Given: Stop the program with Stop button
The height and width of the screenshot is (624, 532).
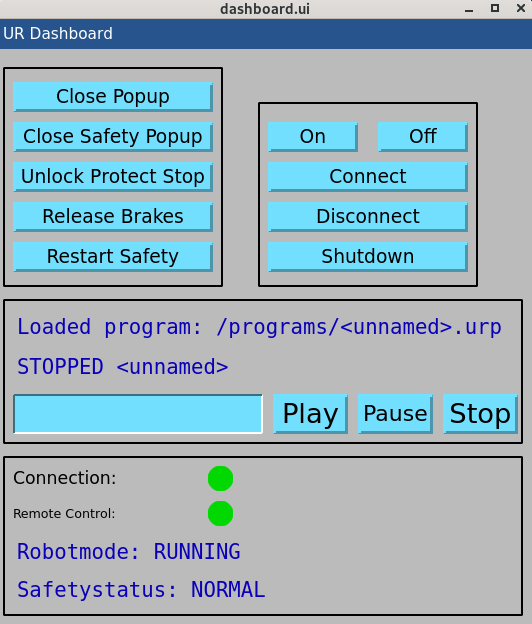Looking at the screenshot, I should pyautogui.click(x=480, y=414).
